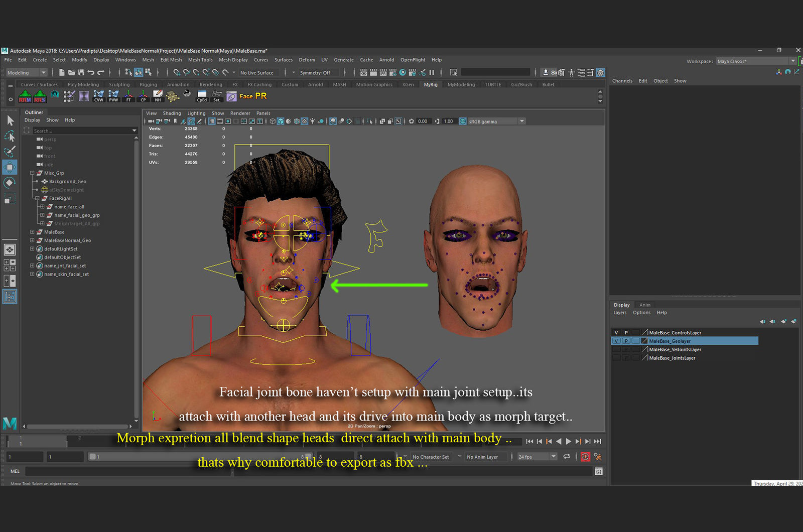Click the FT shelf icon
Viewport: 803px width, 532px height.
128,96
